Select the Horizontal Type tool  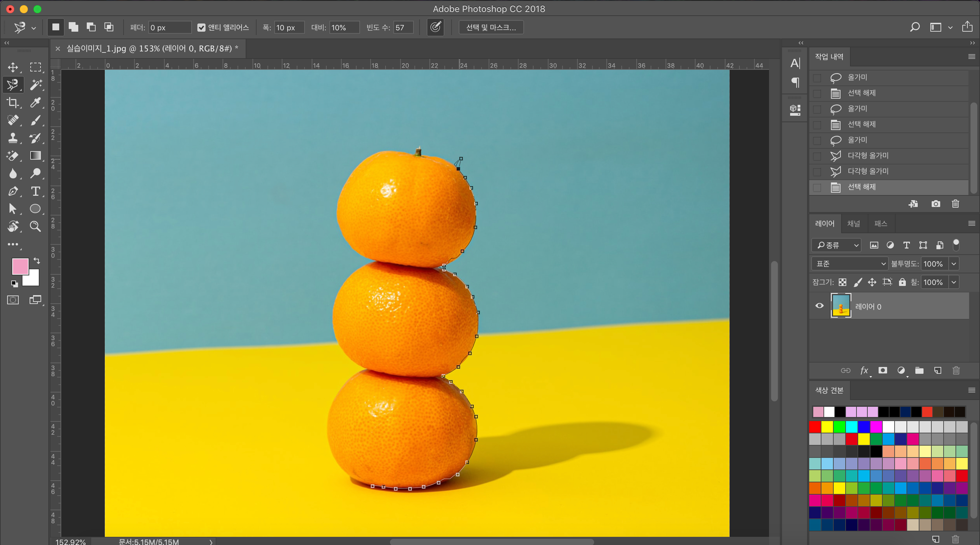[35, 191]
